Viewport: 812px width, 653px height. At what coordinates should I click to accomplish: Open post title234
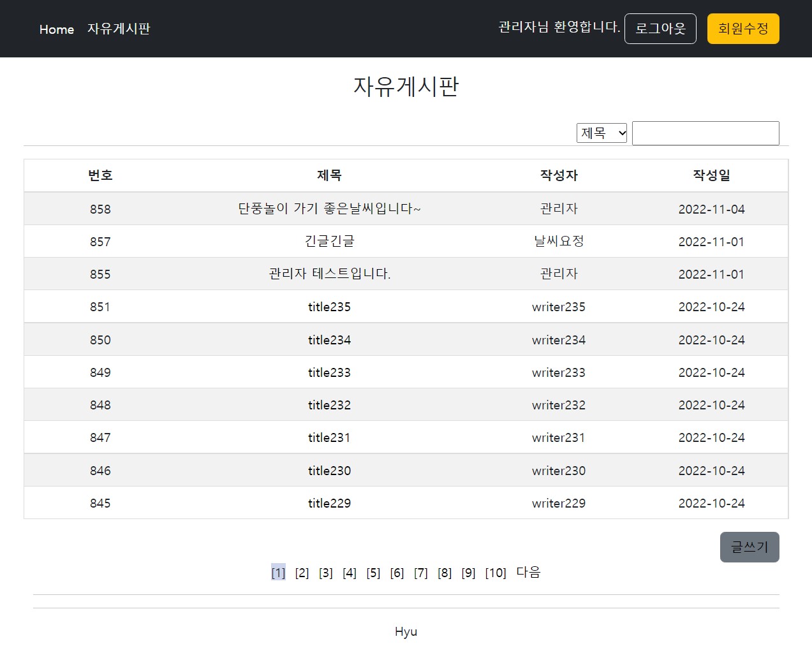329,340
